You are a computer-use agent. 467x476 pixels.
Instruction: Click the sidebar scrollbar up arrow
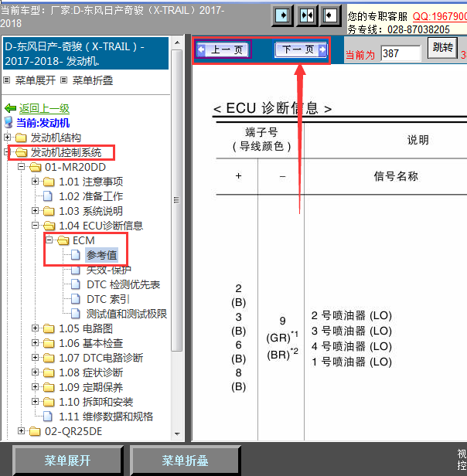[177, 42]
